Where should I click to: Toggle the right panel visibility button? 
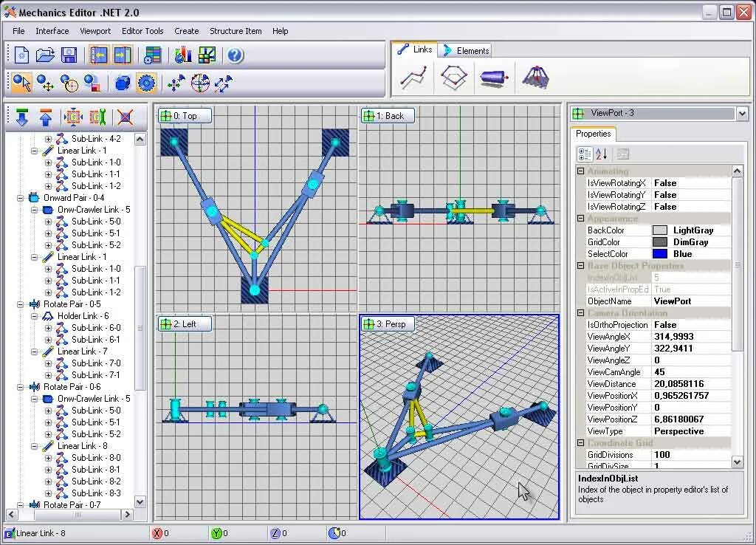[x=123, y=55]
